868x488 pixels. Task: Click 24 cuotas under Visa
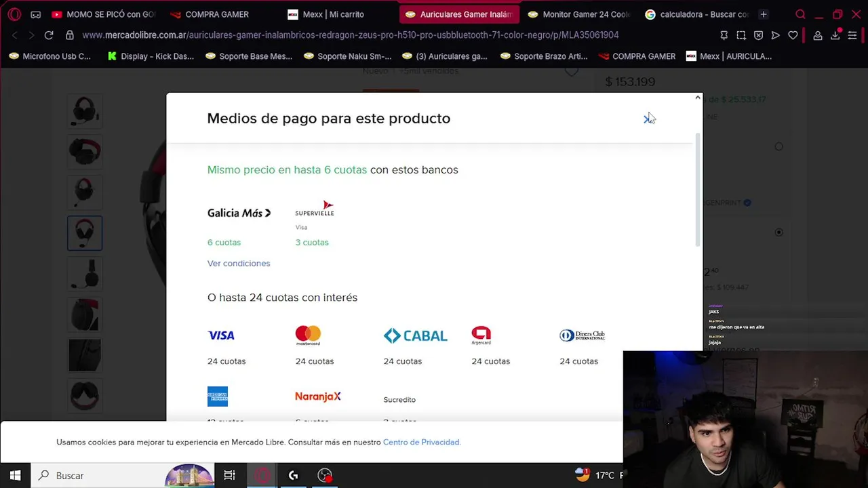[226, 361]
